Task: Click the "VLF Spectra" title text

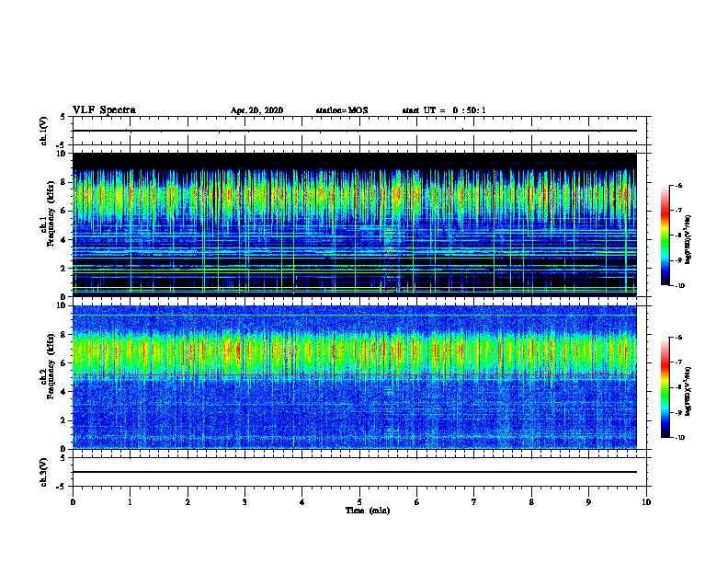Action: coord(104,109)
